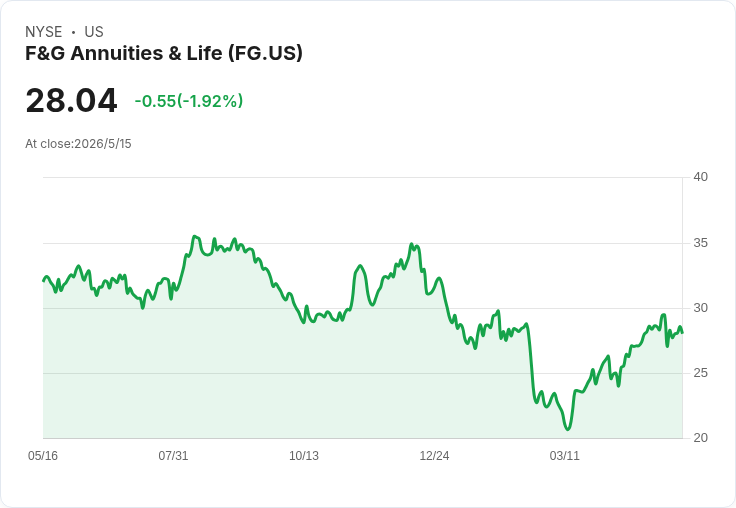This screenshot has width=736, height=508.
Task: Click the chart peak before 12/24
Action: (x=412, y=244)
